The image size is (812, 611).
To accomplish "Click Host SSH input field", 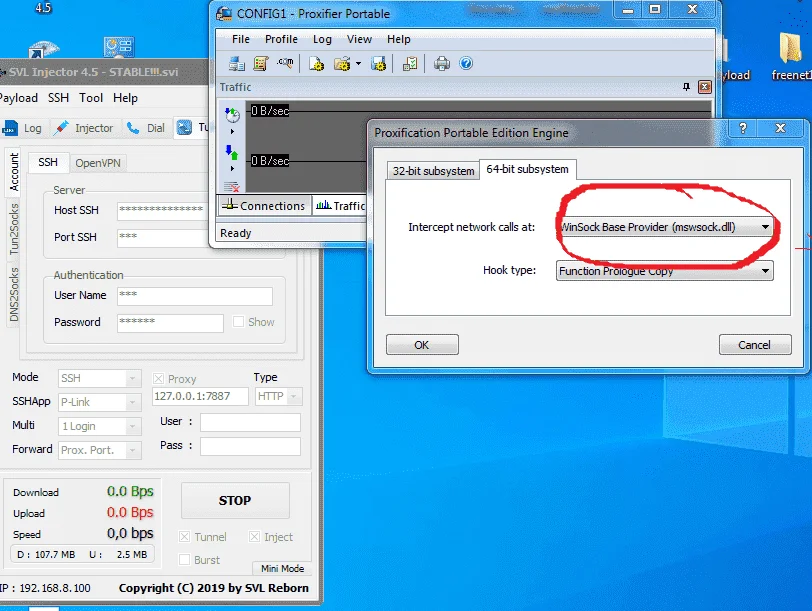I will point(162,210).
